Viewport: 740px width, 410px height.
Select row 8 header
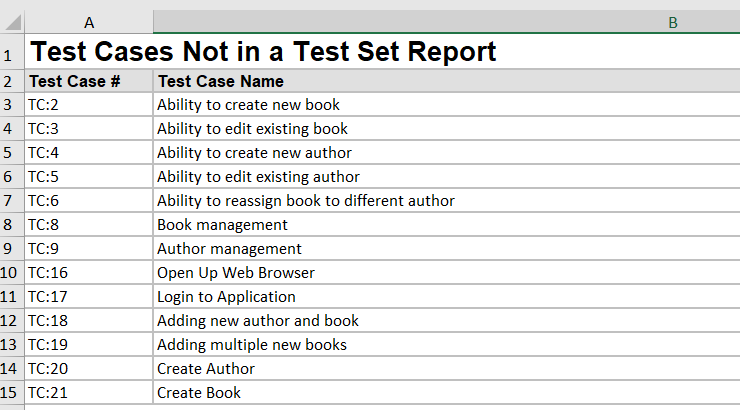(12, 225)
